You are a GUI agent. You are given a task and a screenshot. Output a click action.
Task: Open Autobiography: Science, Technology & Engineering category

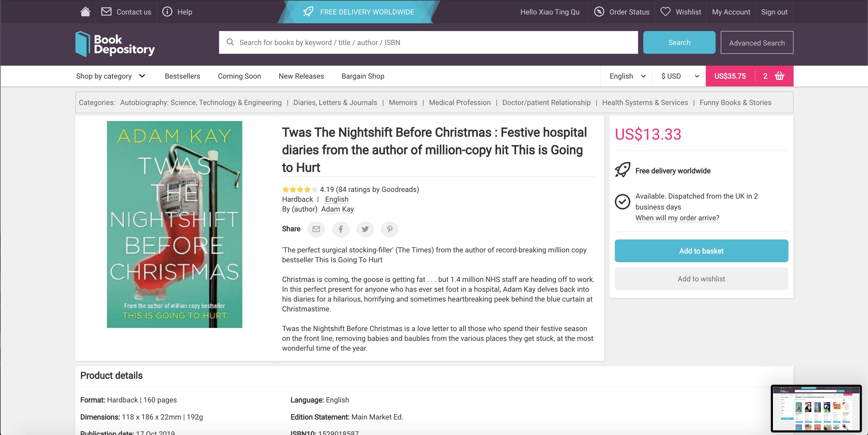201,102
